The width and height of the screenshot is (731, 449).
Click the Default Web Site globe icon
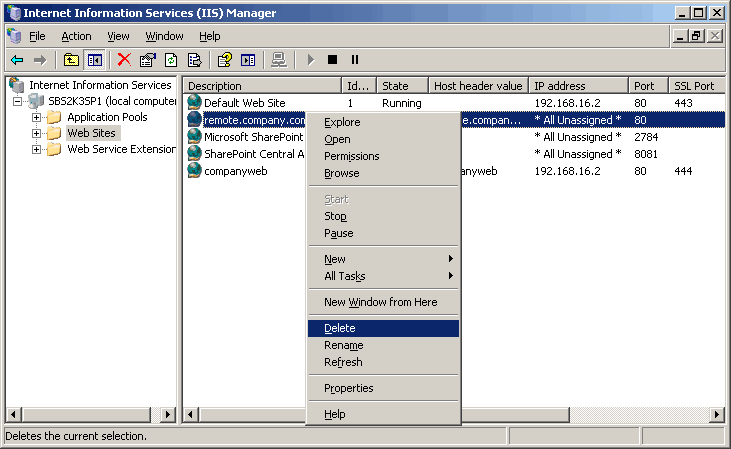tap(194, 103)
